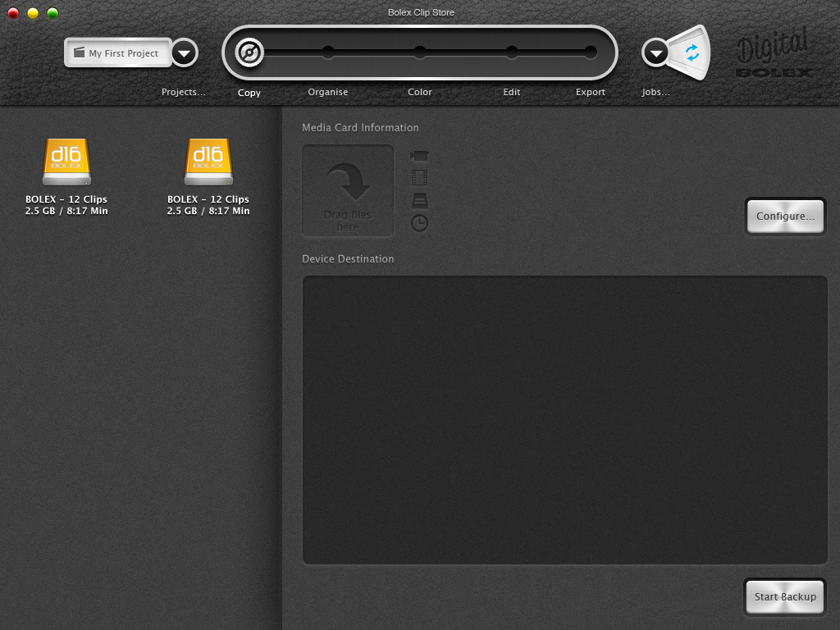840x630 pixels.
Task: Click the Projects... label
Action: (x=183, y=92)
